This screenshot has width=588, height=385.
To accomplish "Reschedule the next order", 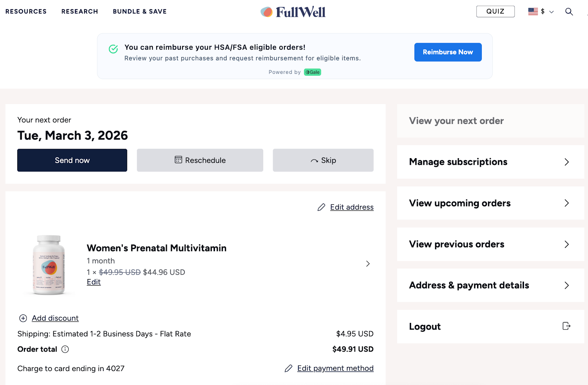I will coord(200,160).
